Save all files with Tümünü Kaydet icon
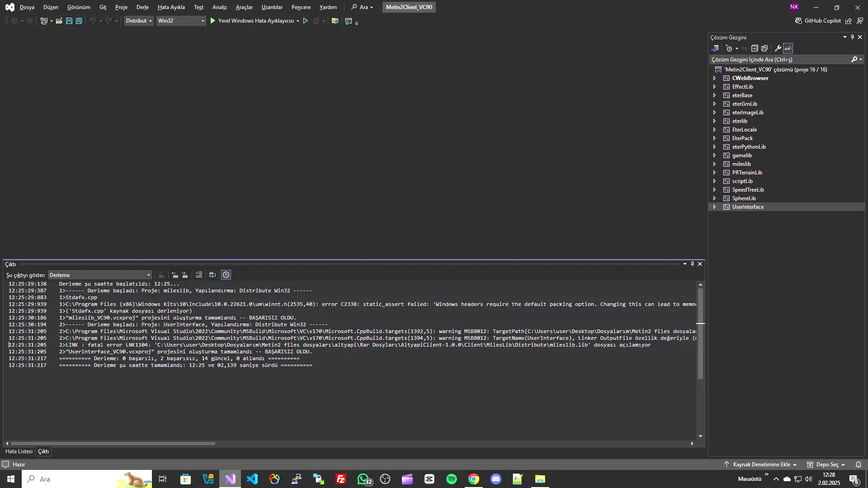Screen dimensions: 868x488 (79, 21)
